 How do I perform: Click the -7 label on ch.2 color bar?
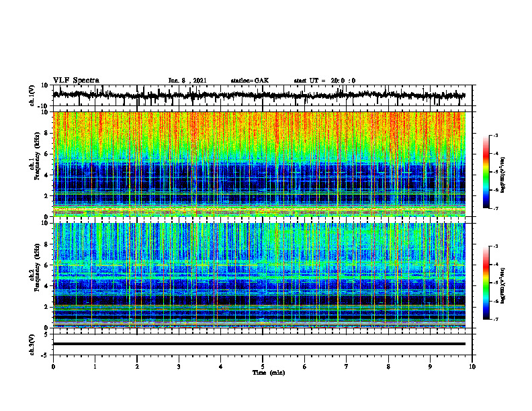pos(495,319)
